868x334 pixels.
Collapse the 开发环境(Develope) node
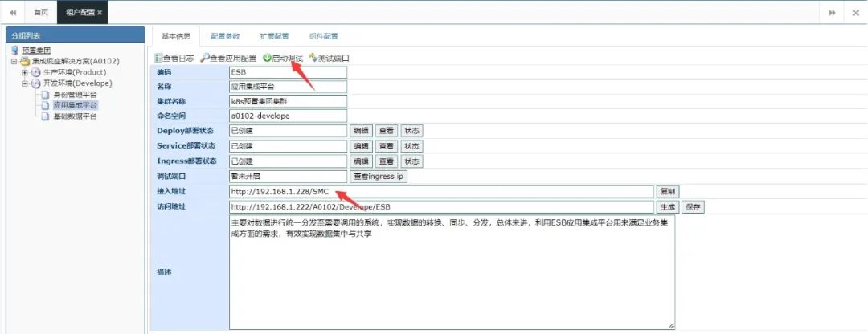tap(24, 83)
